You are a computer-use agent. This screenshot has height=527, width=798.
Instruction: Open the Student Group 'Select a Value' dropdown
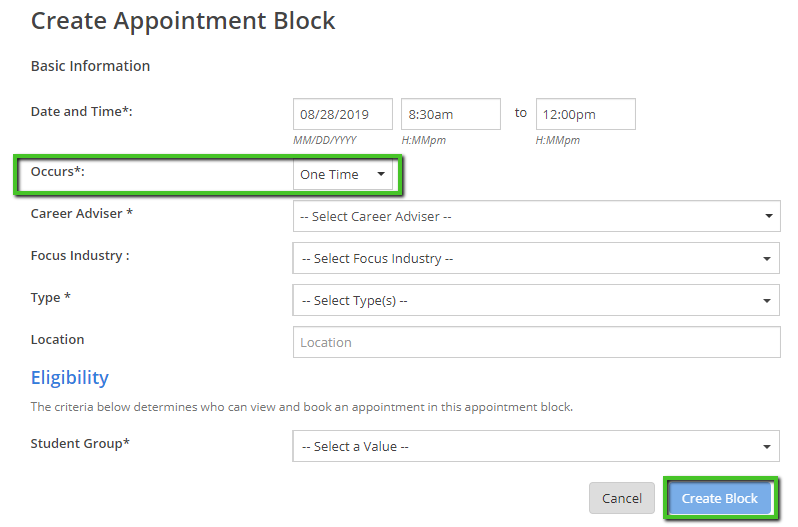coord(536,446)
